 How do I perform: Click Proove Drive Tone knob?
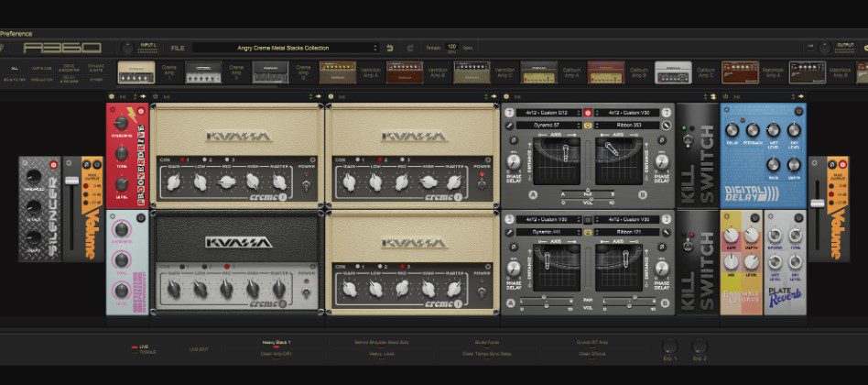(x=121, y=154)
